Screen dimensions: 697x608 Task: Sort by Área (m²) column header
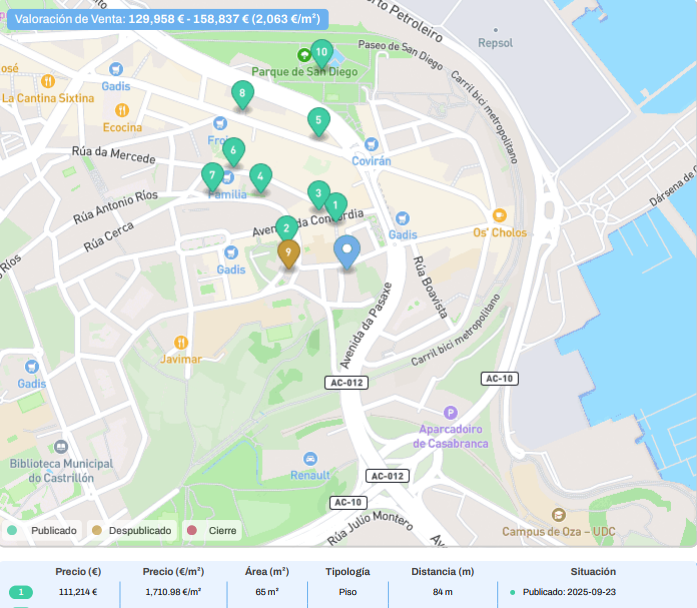pyautogui.click(x=266, y=571)
